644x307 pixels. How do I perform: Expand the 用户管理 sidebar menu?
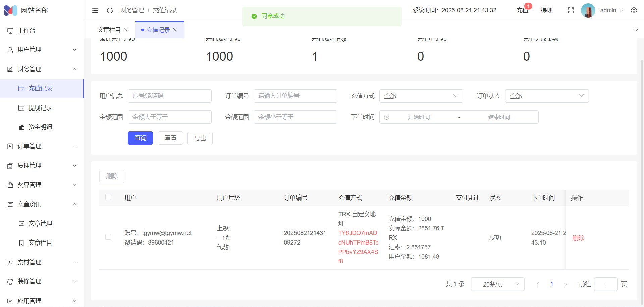point(42,50)
